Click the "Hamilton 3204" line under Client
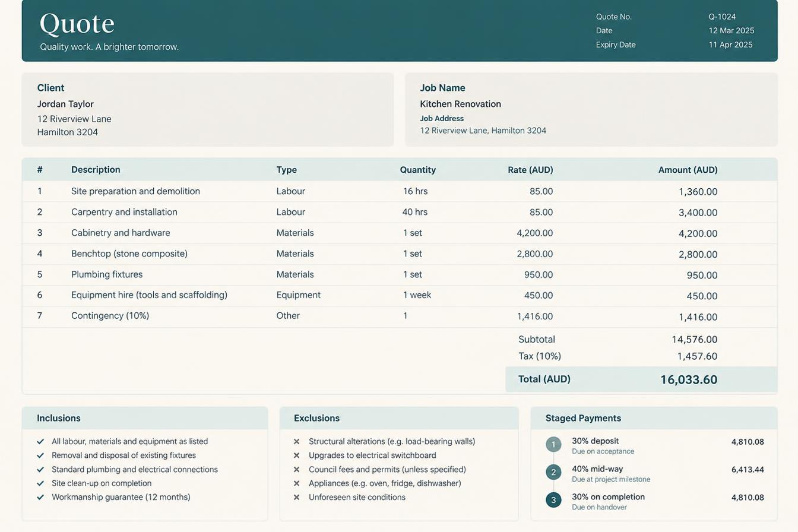The height and width of the screenshot is (532, 798). tap(68, 132)
